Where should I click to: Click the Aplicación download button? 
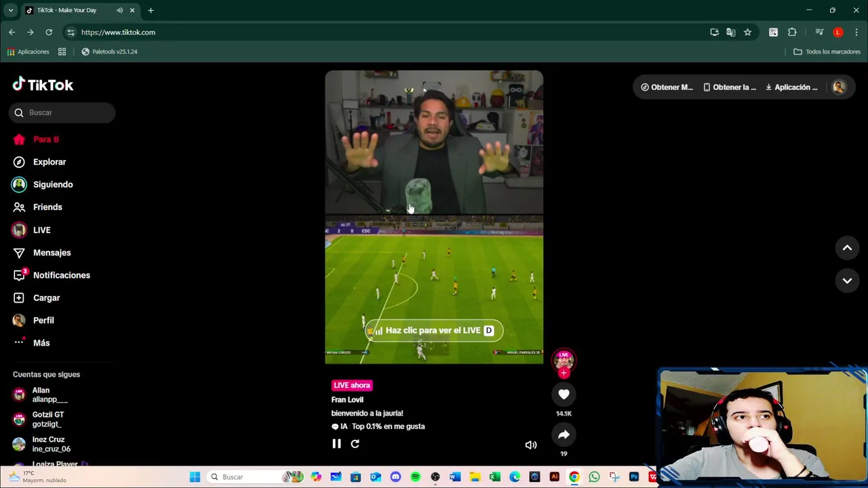point(791,87)
